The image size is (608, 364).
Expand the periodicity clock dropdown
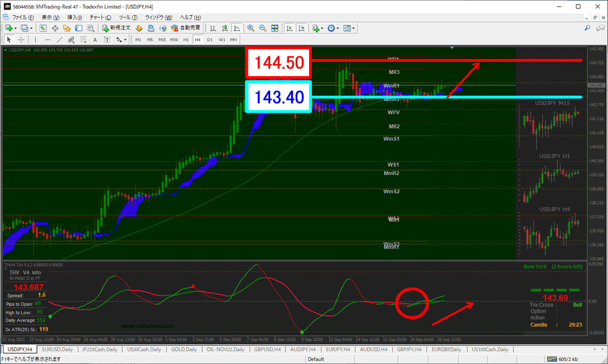(x=337, y=28)
